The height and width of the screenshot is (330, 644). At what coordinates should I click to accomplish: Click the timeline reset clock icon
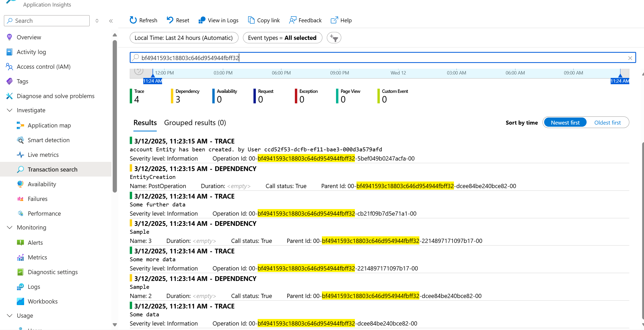[x=139, y=71]
